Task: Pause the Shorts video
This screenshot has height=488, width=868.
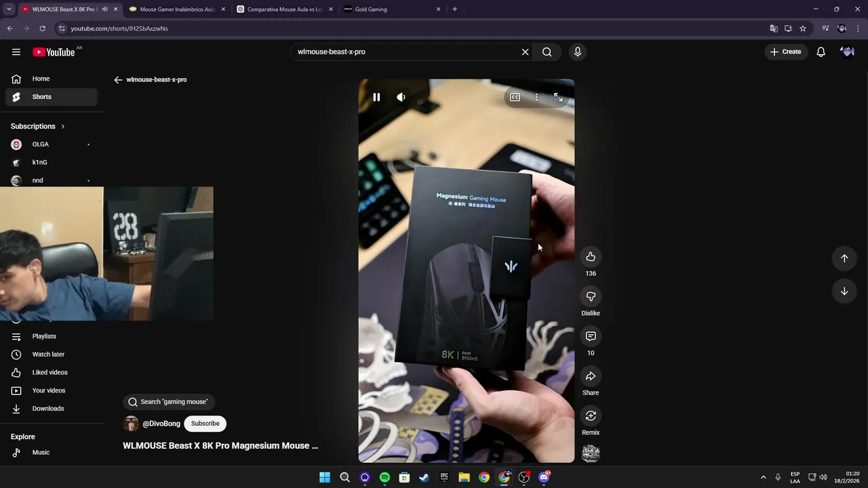Action: click(376, 98)
